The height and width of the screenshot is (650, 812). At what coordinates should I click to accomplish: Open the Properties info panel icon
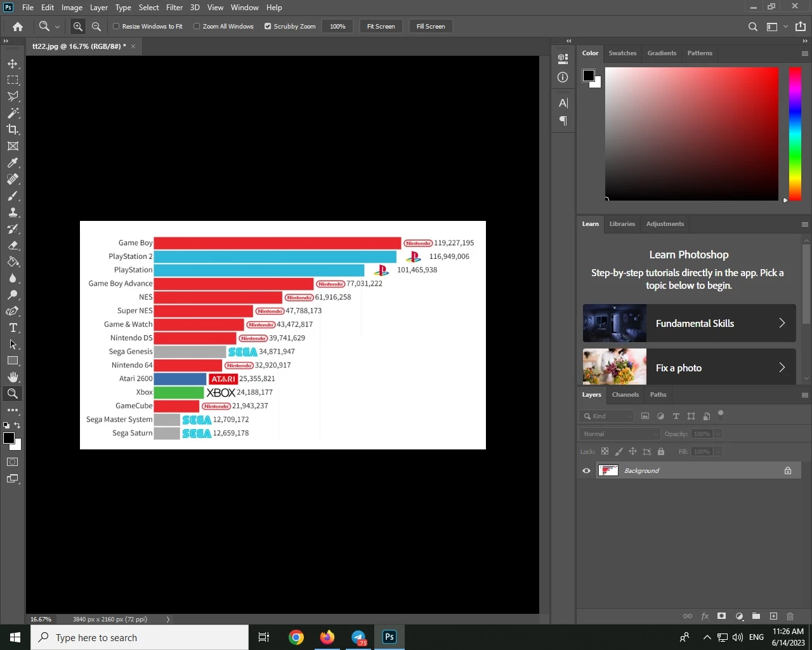(x=563, y=77)
